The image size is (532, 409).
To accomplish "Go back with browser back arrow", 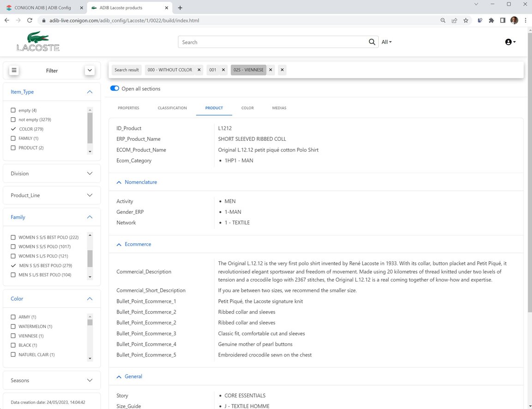I will tap(7, 20).
